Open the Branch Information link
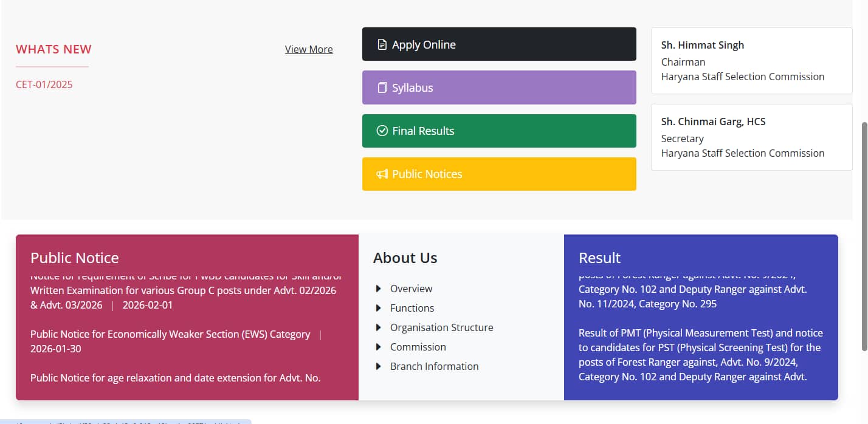This screenshot has height=424, width=868. point(435,366)
